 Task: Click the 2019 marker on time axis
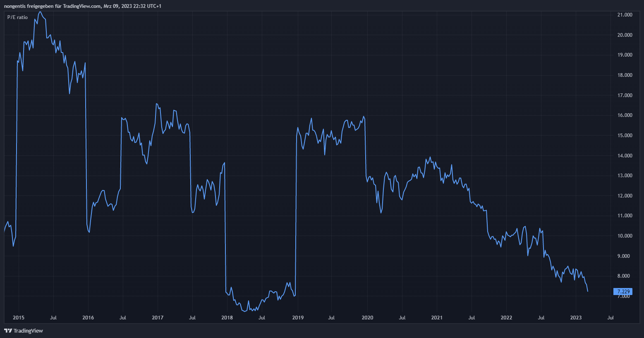click(x=298, y=318)
